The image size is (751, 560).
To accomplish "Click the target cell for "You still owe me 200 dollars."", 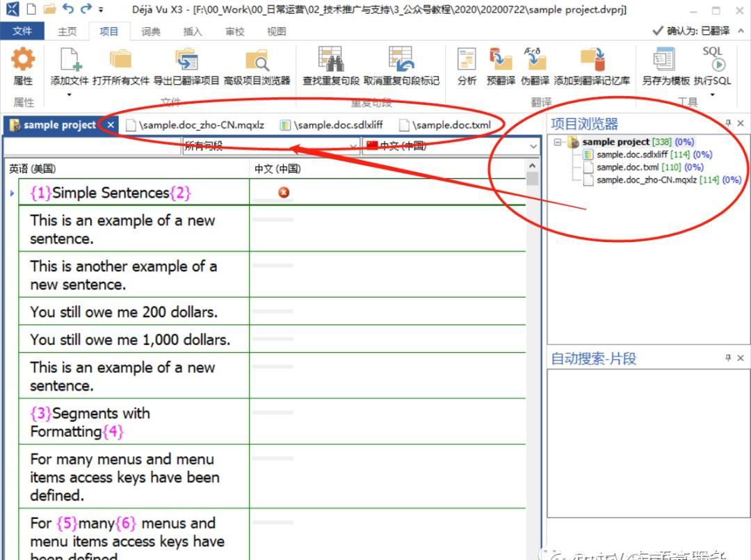I will click(x=387, y=312).
